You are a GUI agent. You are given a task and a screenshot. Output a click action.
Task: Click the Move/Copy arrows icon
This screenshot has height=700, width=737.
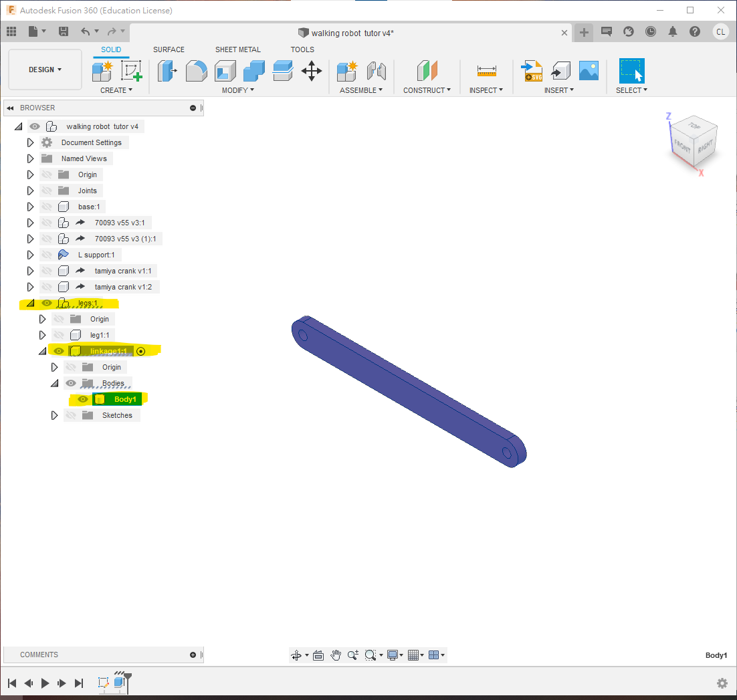[x=312, y=70]
